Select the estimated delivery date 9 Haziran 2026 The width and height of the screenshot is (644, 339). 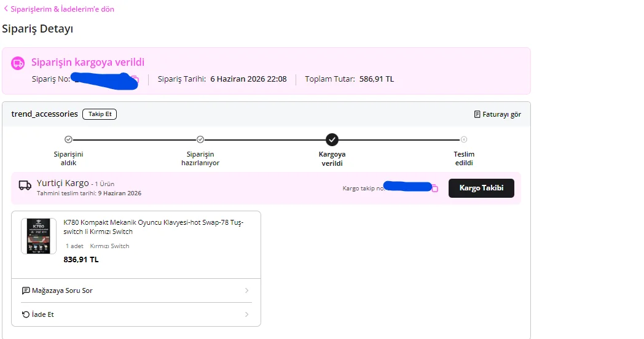coord(119,193)
